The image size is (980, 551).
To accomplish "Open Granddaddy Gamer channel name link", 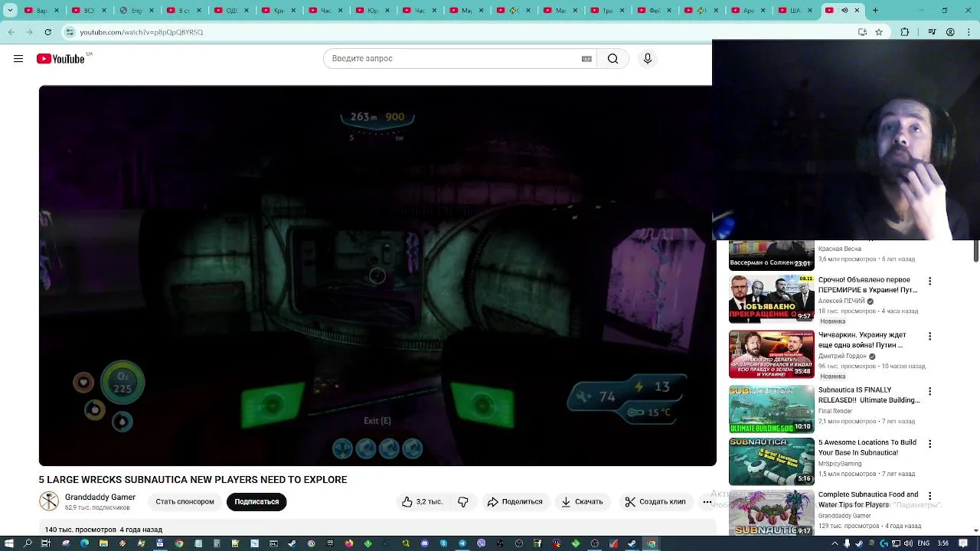I will coord(100,497).
